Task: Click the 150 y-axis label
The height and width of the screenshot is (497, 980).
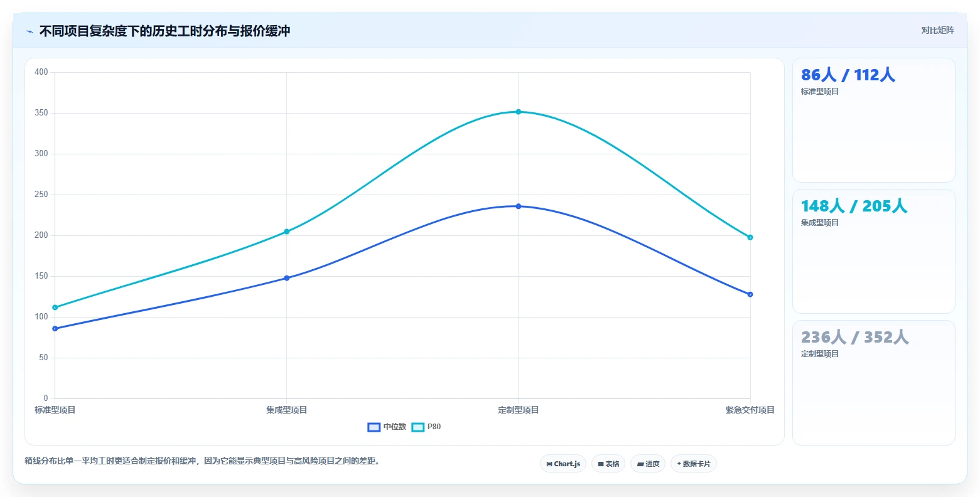Action: point(41,276)
